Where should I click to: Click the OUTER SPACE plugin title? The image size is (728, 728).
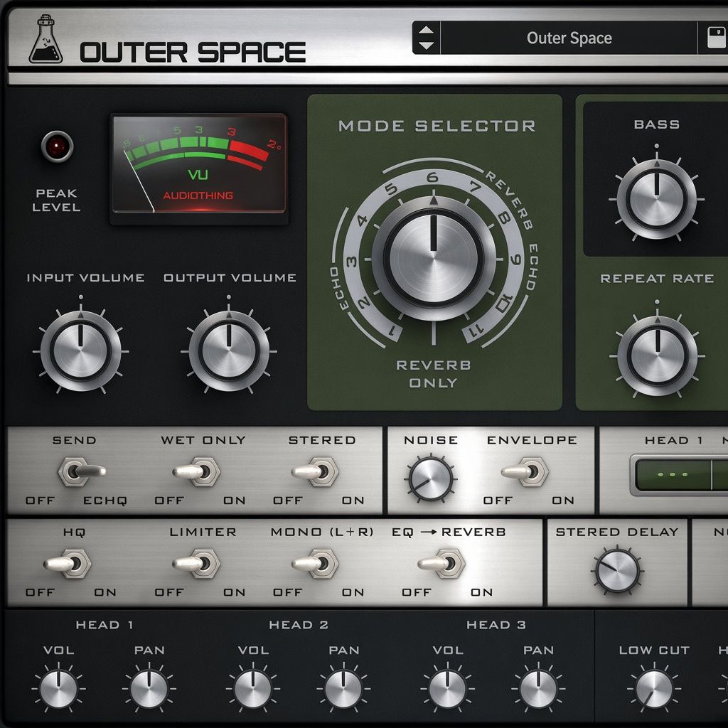point(193,52)
